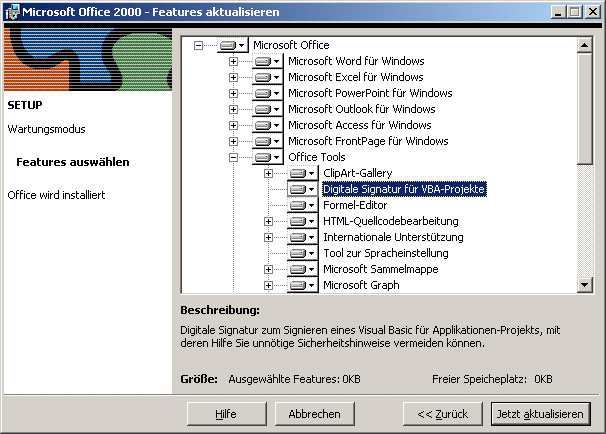Expand Microsoft Word für Windows node
The image size is (606, 434).
click(233, 61)
